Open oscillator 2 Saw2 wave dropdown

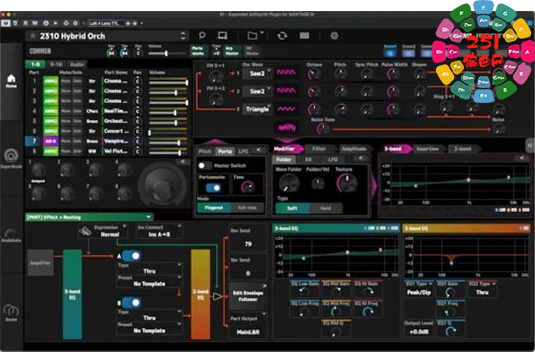(x=258, y=91)
